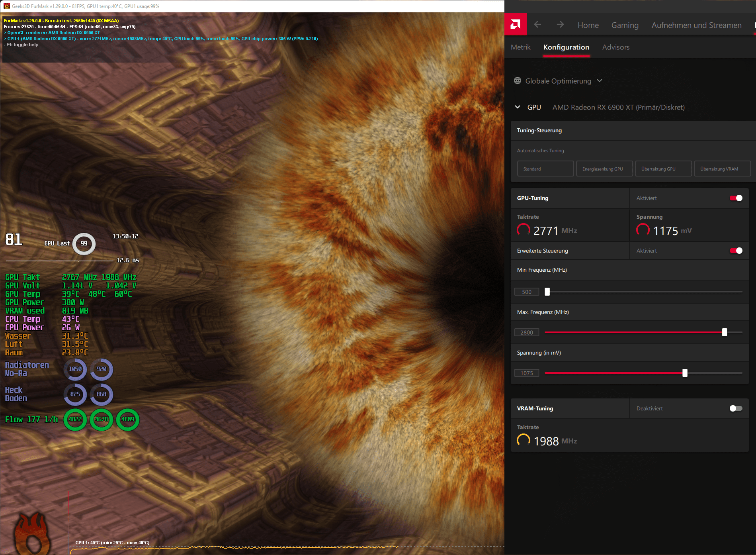756x555 pixels.
Task: Click the OpenGL renderer info line
Action: (52, 33)
